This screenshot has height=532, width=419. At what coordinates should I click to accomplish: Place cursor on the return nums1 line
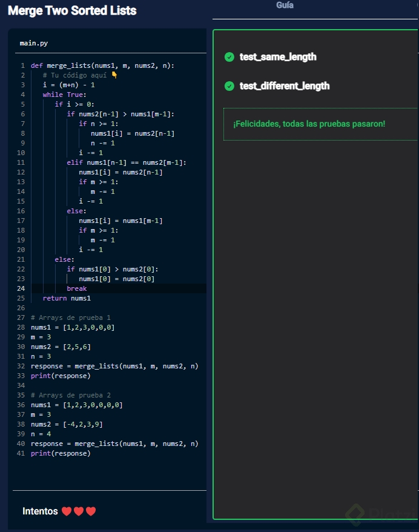pyautogui.click(x=67, y=298)
